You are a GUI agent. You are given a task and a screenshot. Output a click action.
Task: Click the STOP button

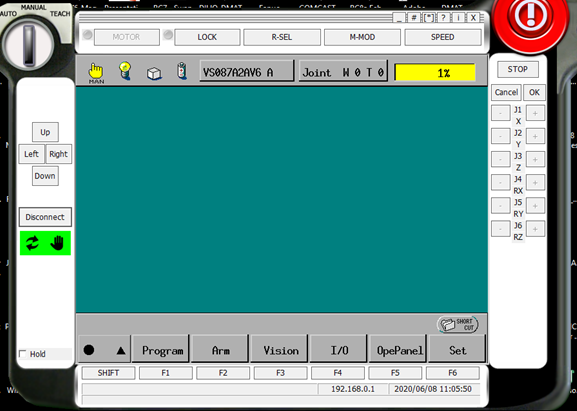pos(518,69)
